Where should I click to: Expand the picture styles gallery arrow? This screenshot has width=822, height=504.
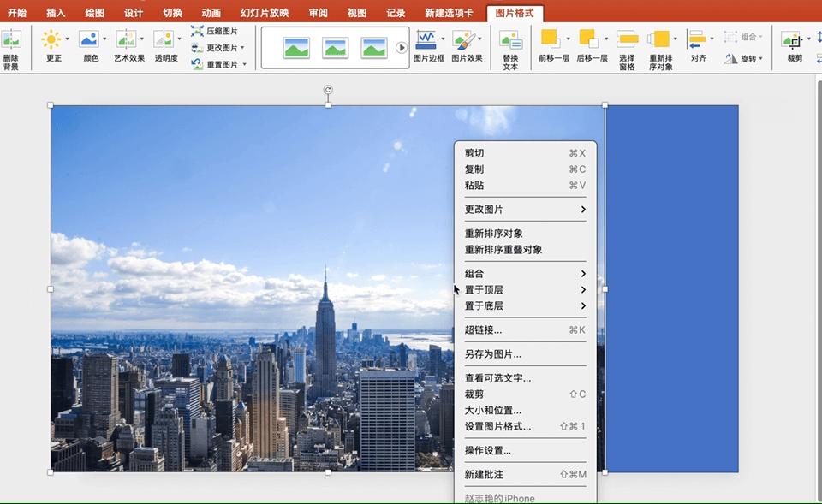coord(402,48)
